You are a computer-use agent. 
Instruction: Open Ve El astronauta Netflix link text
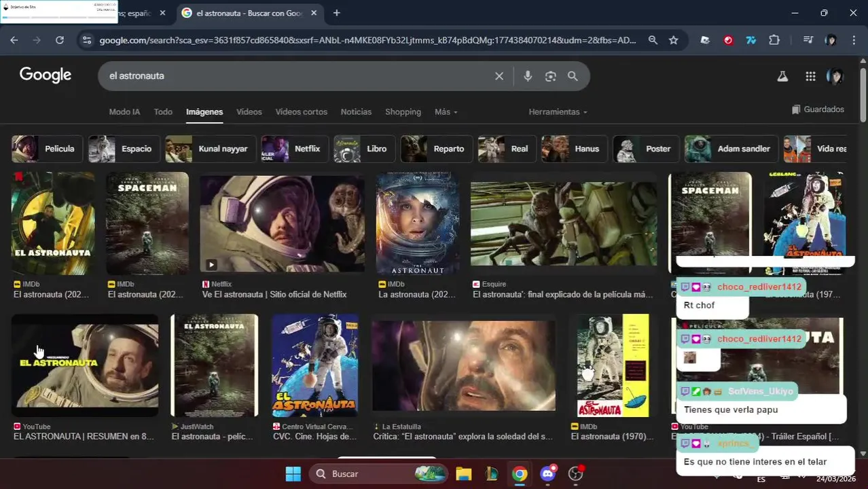[274, 294]
